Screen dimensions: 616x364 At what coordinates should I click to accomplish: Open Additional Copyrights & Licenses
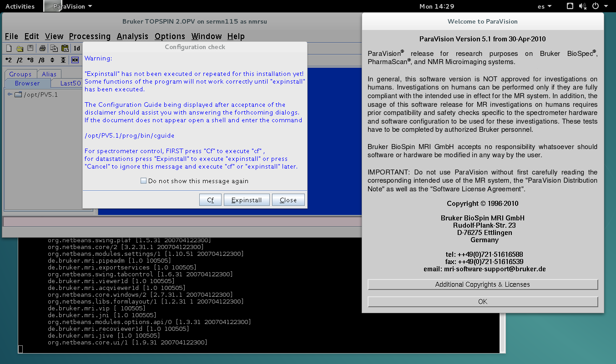coord(483,284)
